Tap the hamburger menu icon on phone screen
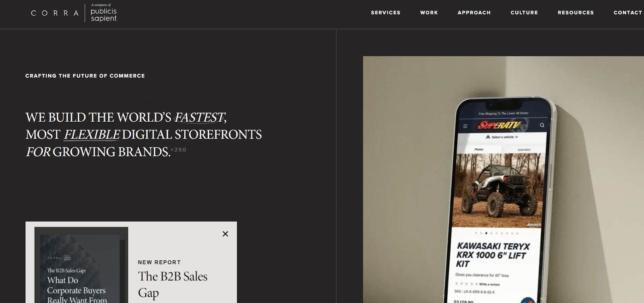Screen dimensions: 644x303 (465, 126)
